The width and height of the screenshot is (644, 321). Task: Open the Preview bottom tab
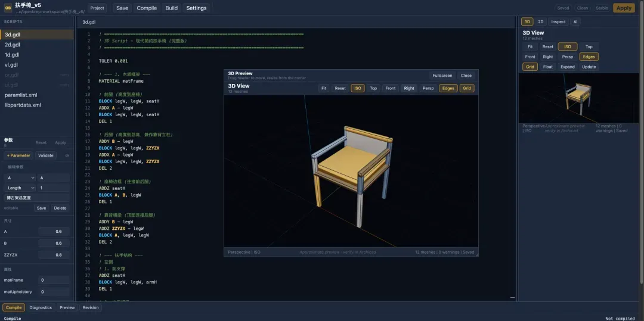[x=67, y=307]
